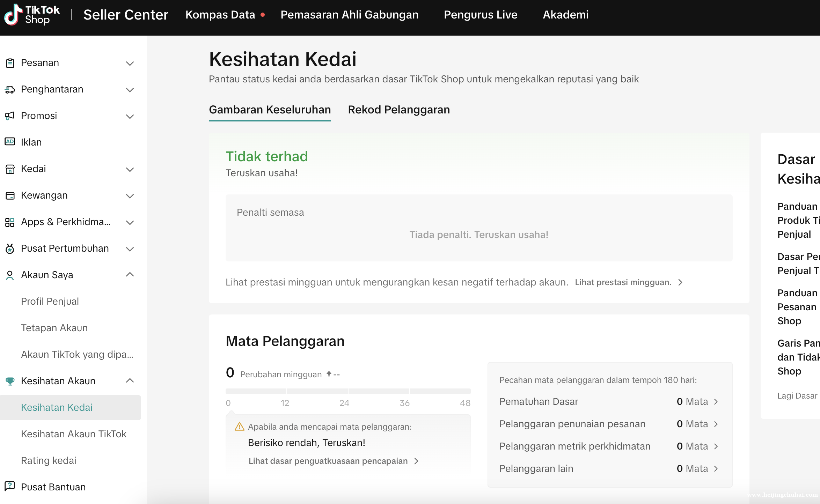Select Rating kedai sidebar item
820x504 pixels.
(x=49, y=460)
